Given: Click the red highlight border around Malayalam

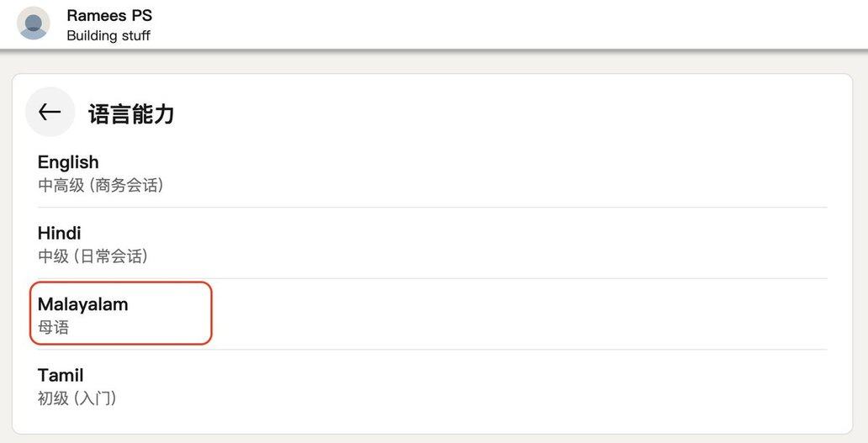Looking at the screenshot, I should pyautogui.click(x=211, y=313).
